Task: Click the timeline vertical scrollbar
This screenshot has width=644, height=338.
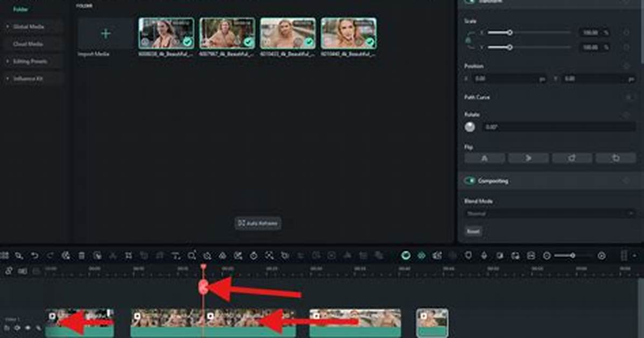Action: tap(641, 308)
